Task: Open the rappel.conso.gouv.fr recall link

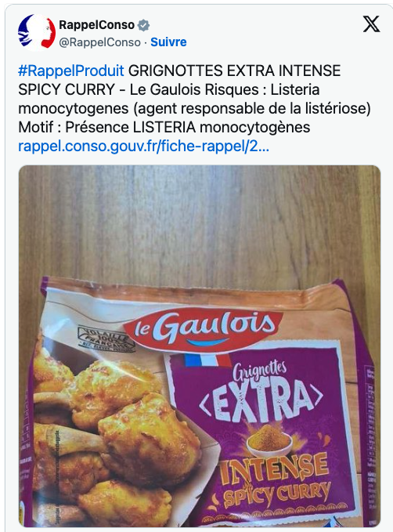Action: pos(143,147)
